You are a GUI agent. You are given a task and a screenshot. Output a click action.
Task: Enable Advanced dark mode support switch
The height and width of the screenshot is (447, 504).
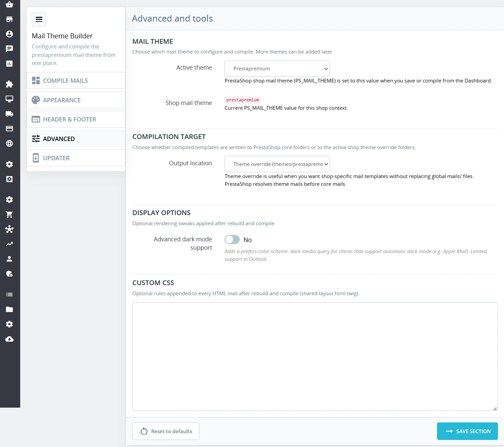pos(232,239)
